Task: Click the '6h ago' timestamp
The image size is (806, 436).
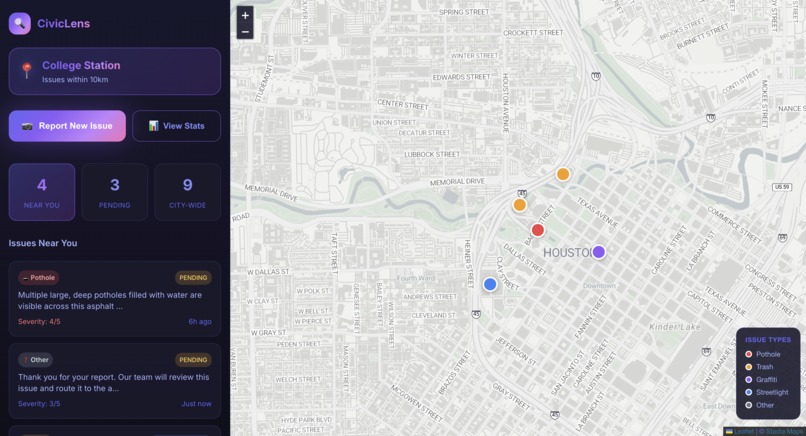Action: tap(200, 321)
